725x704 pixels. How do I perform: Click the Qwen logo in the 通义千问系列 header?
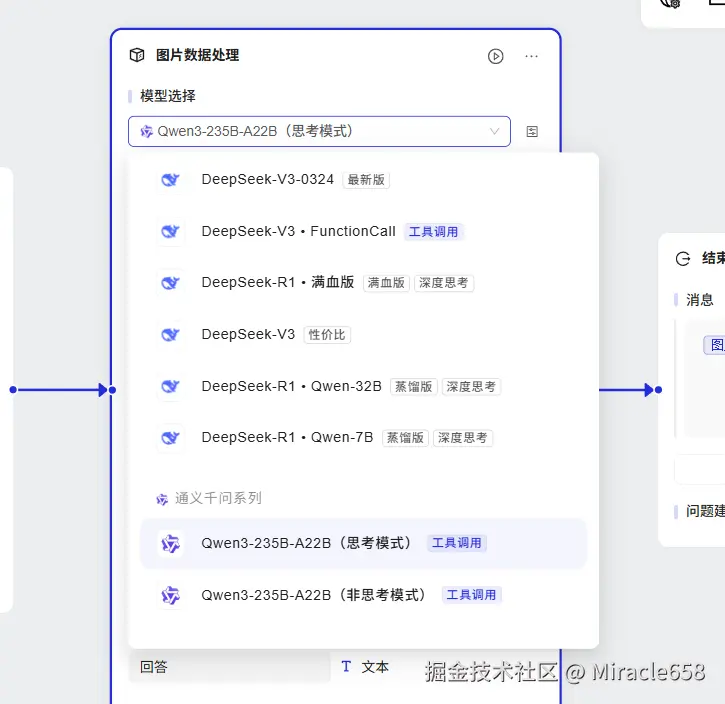coord(162,499)
